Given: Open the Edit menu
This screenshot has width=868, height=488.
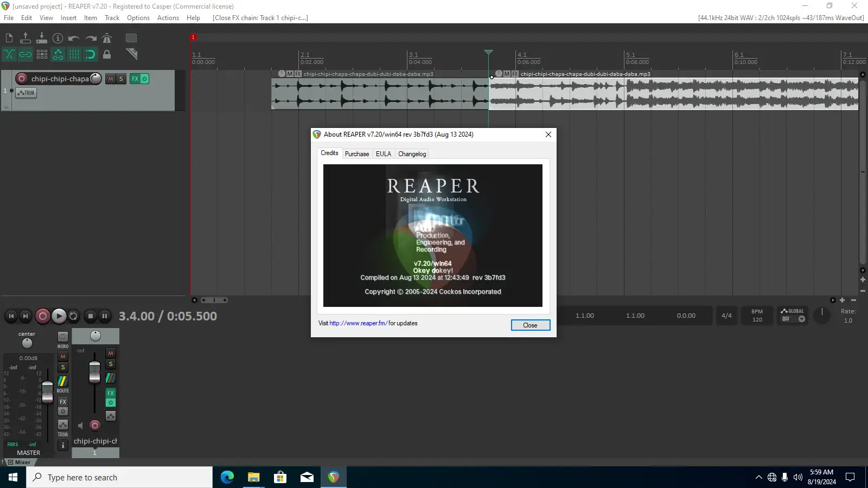Looking at the screenshot, I should tap(27, 18).
